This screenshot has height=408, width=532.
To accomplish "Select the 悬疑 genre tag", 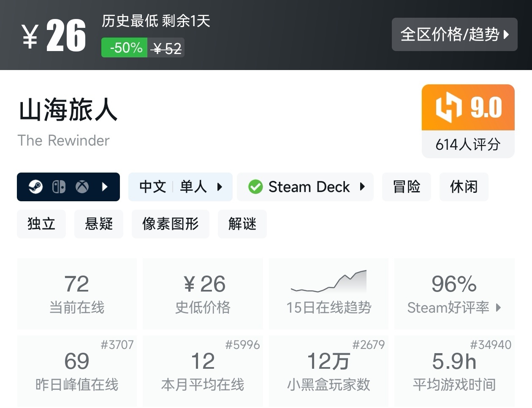I will (x=99, y=224).
